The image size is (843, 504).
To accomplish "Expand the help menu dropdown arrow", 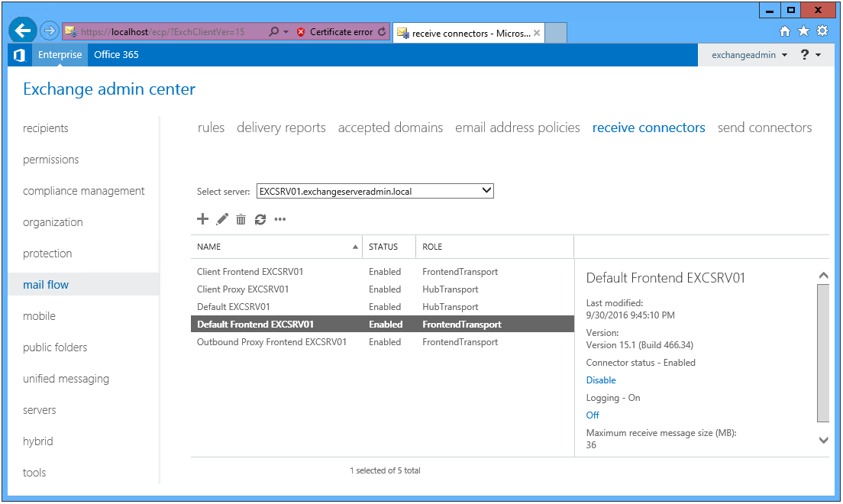I will coord(819,55).
